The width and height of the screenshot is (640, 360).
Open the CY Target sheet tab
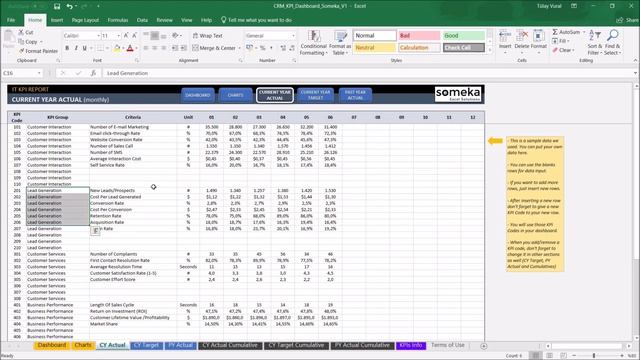tap(146, 345)
